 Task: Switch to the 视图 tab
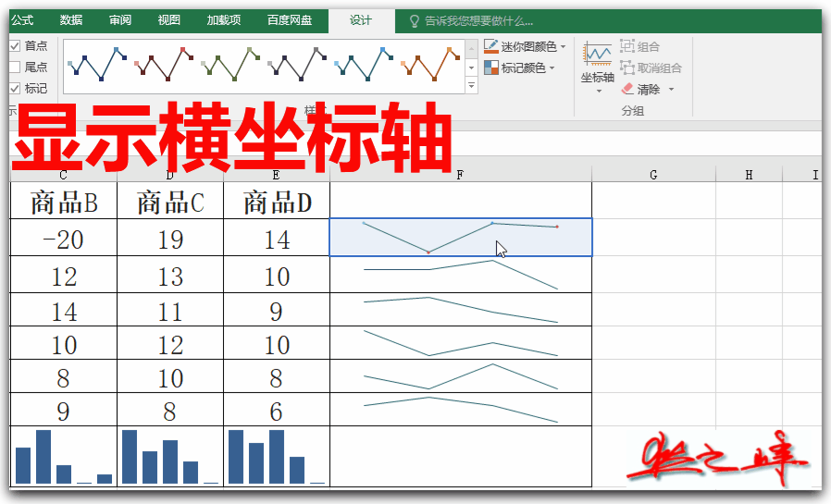[x=169, y=20]
